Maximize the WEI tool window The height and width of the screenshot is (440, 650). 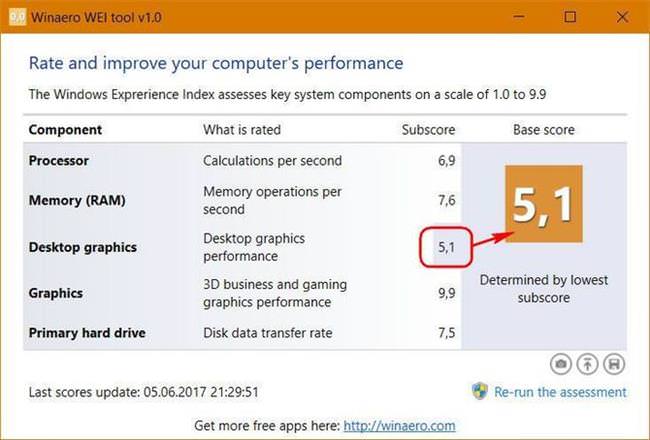click(x=570, y=17)
